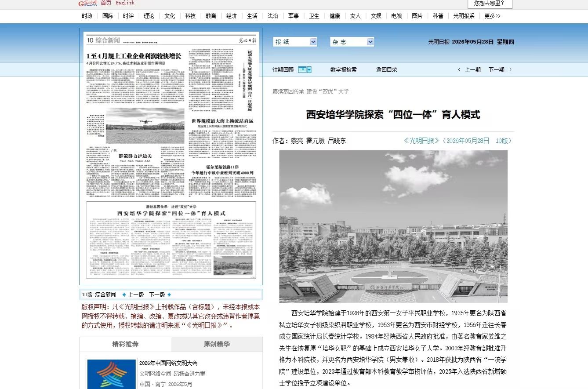Switch to the 原创精华 tab
Viewport: 588px width, 389px height.
tap(217, 344)
